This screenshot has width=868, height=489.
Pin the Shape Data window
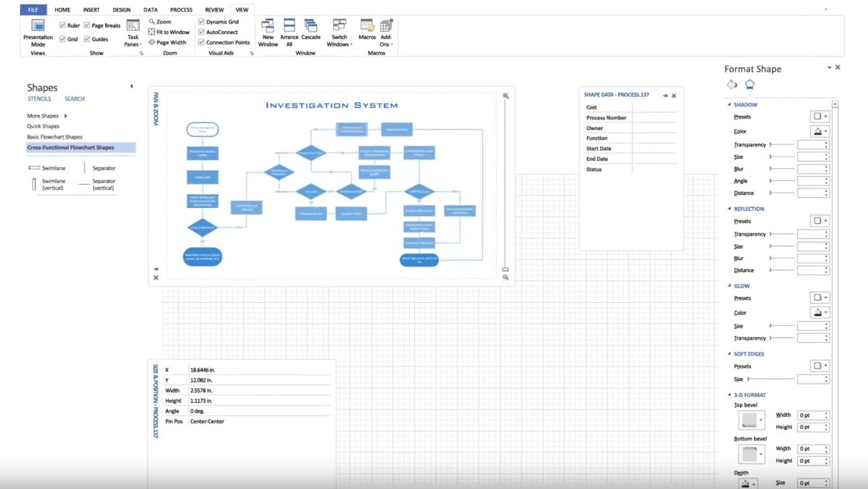click(665, 96)
